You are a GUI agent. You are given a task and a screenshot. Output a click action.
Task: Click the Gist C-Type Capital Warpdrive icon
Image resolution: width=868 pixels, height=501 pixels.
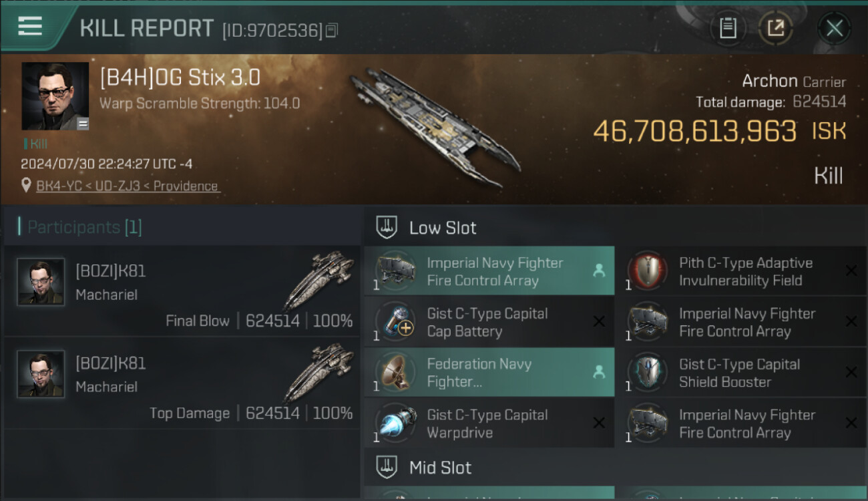(395, 424)
